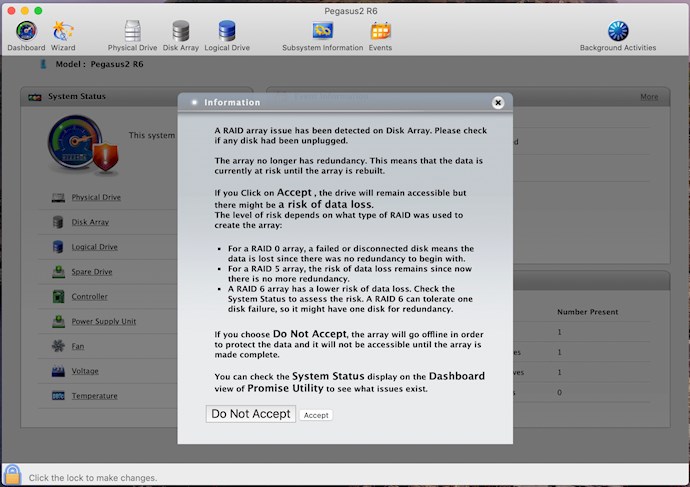This screenshot has height=487, width=690.
Task: Open the Dashboard toolbar icon
Action: point(26,33)
